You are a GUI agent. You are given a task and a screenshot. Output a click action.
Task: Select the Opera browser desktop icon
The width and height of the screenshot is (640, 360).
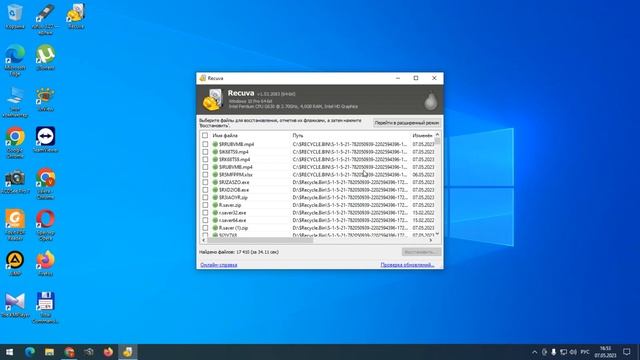[45, 224]
